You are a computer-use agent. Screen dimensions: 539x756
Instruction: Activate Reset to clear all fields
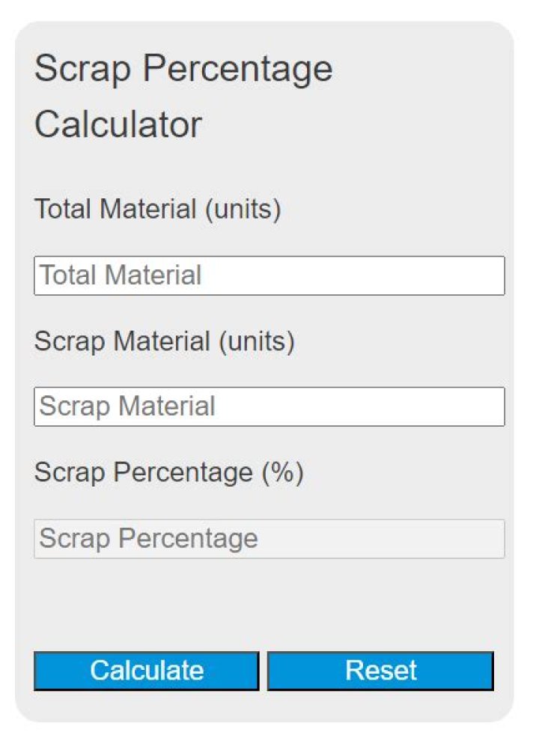(x=380, y=671)
